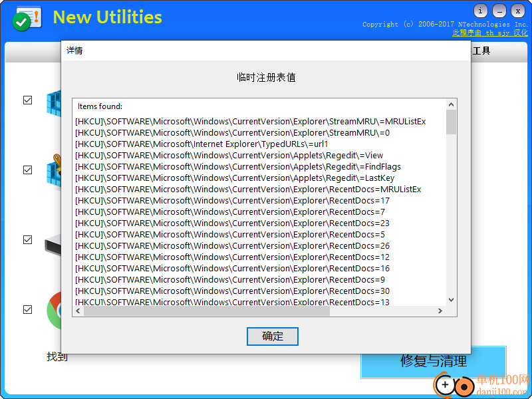Click the registry cubes icon in first row
The image size is (532, 399).
[54, 104]
